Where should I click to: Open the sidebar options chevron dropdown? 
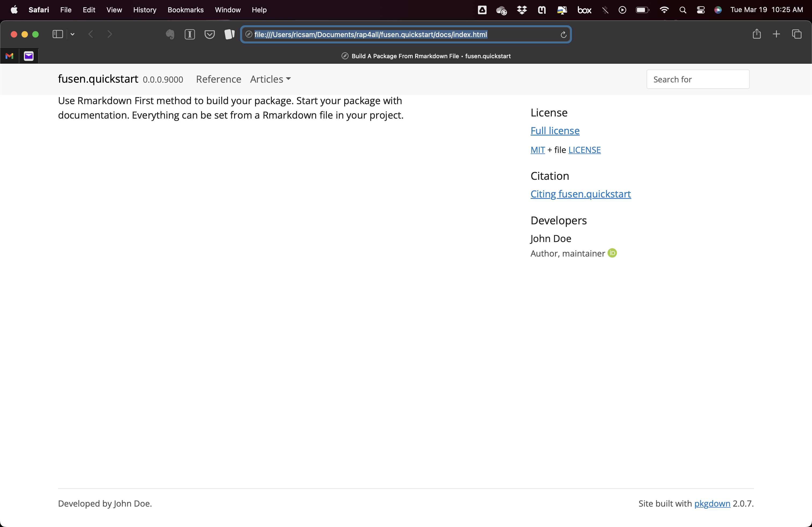tap(72, 34)
